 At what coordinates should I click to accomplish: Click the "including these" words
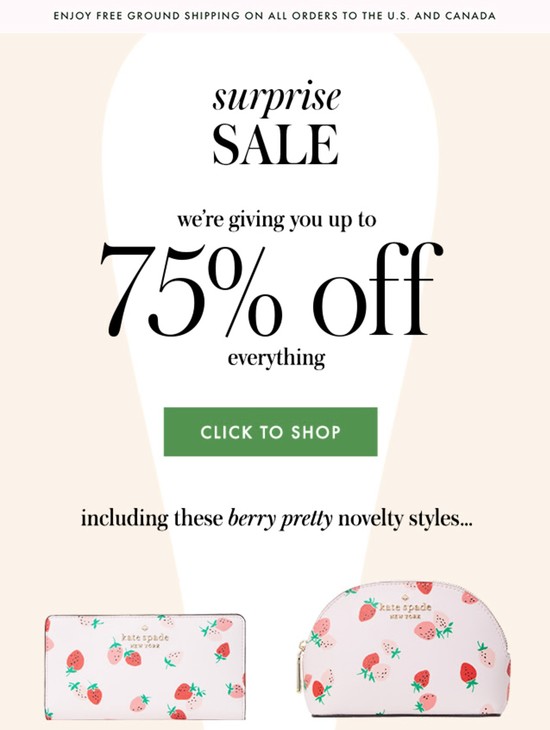point(152,519)
